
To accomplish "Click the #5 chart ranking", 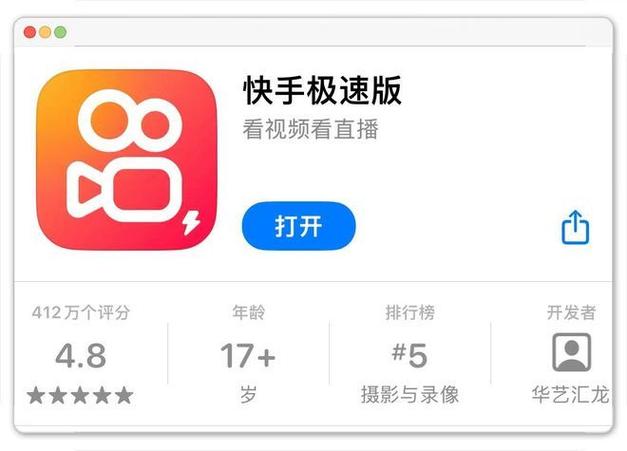I will 410,355.
